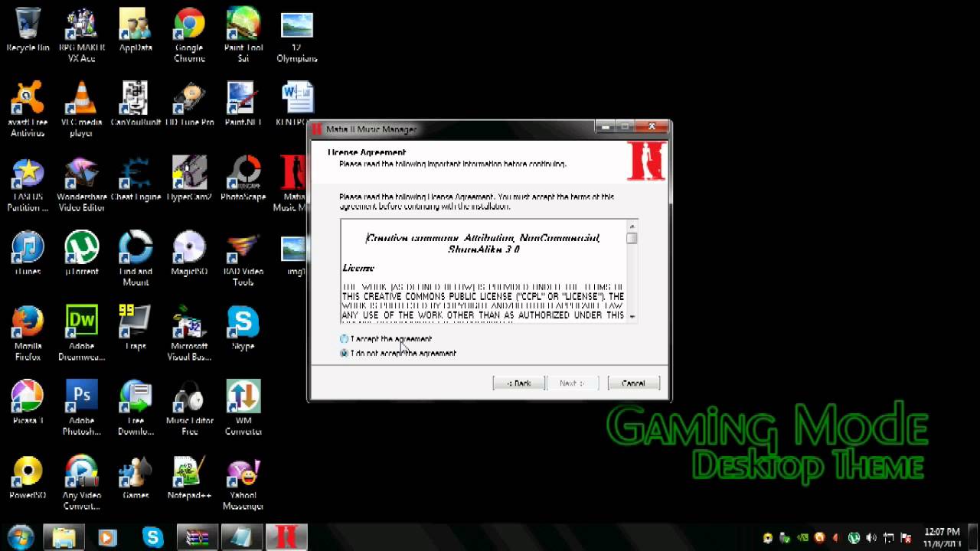Launch Cheat Engine from the desktop
This screenshot has width=980, height=551.
point(136,179)
